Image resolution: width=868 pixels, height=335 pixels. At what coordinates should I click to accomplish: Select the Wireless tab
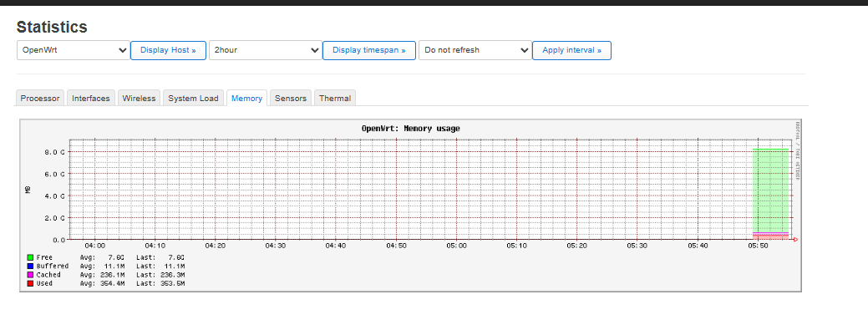[139, 99]
